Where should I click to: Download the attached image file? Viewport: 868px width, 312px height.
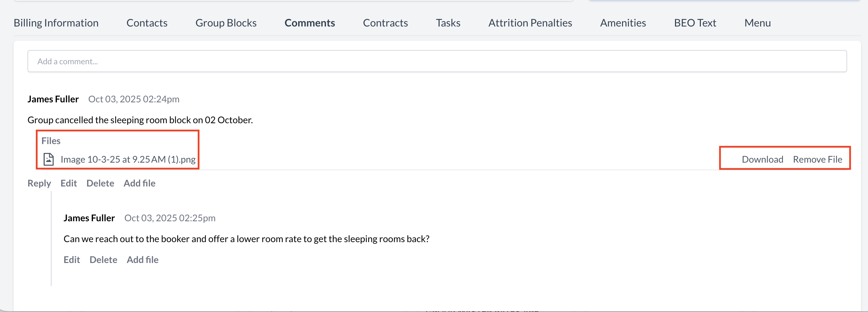[762, 159]
